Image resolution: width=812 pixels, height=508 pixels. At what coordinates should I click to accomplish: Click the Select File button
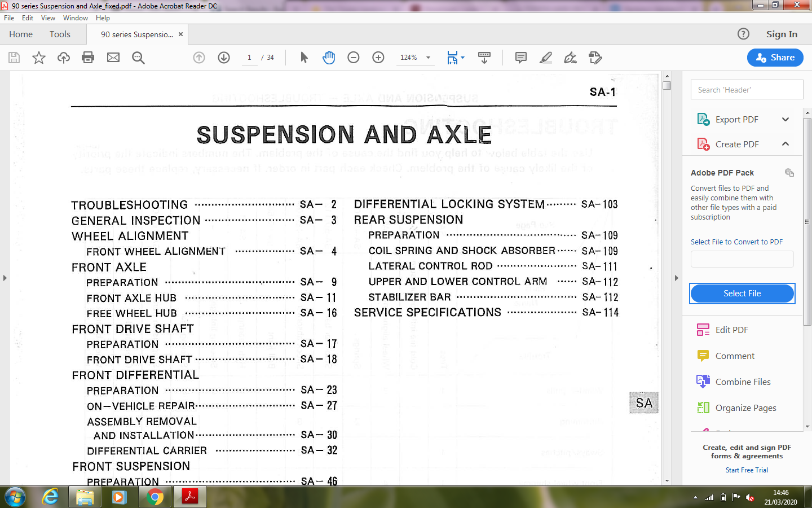pyautogui.click(x=742, y=294)
